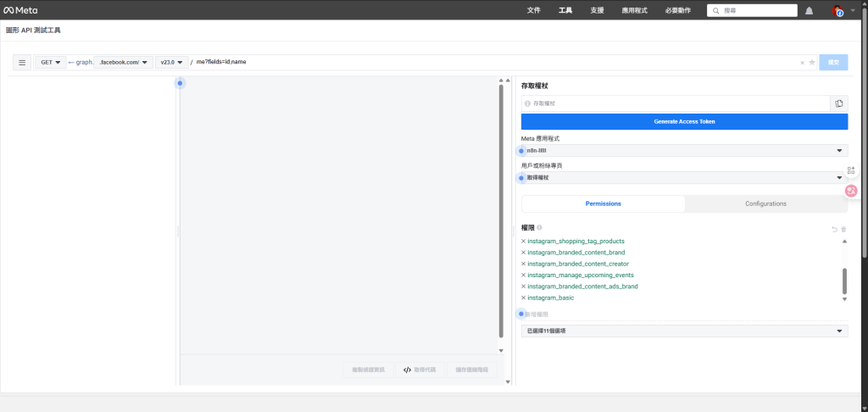868x412 pixels.
Task: Expand the account arrow beside the avatar
Action: tap(853, 10)
